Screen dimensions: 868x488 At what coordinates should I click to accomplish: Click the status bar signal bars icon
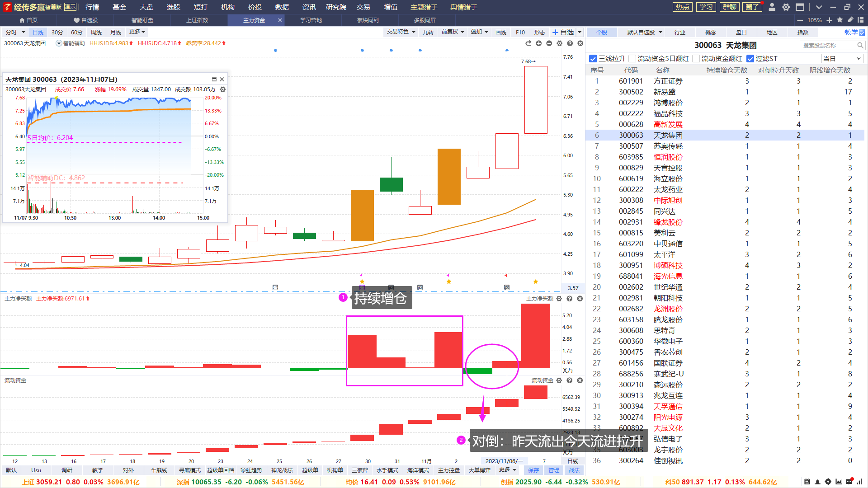coord(859,482)
